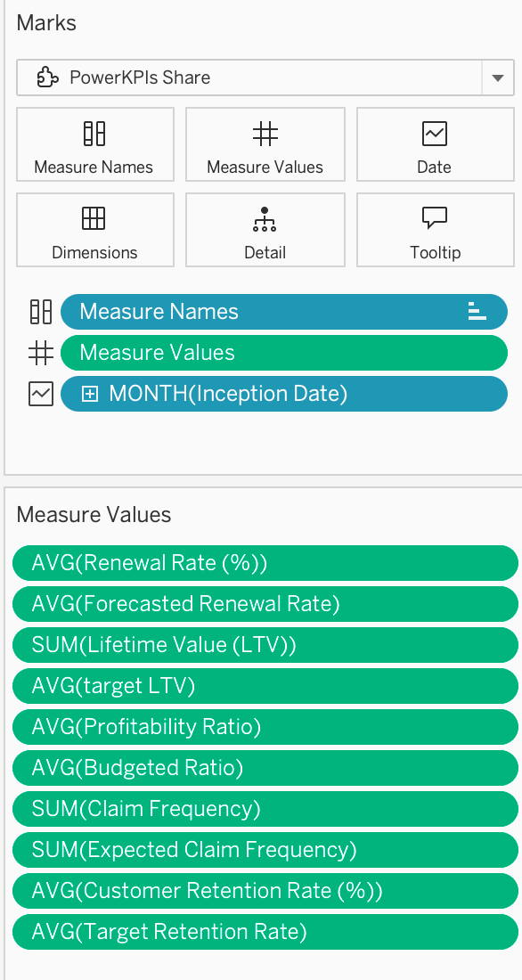Click the AVG(Profitability Ratio) measure pill
Screen dimensions: 522x980
265,727
